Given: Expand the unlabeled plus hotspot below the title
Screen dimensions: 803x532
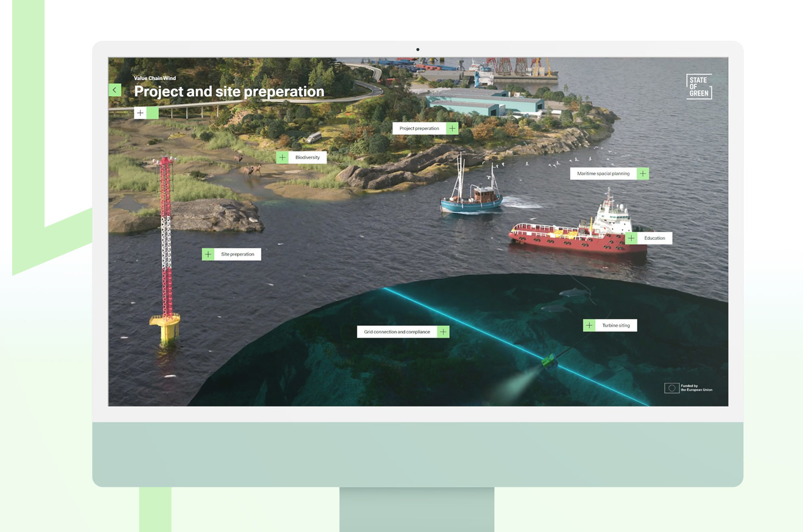Looking at the screenshot, I should click(140, 113).
